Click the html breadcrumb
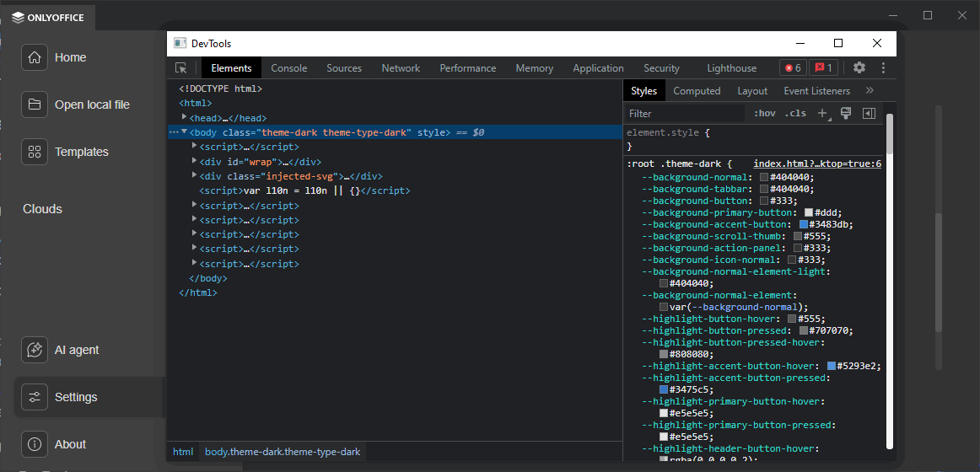Image resolution: width=980 pixels, height=472 pixels. [183, 452]
